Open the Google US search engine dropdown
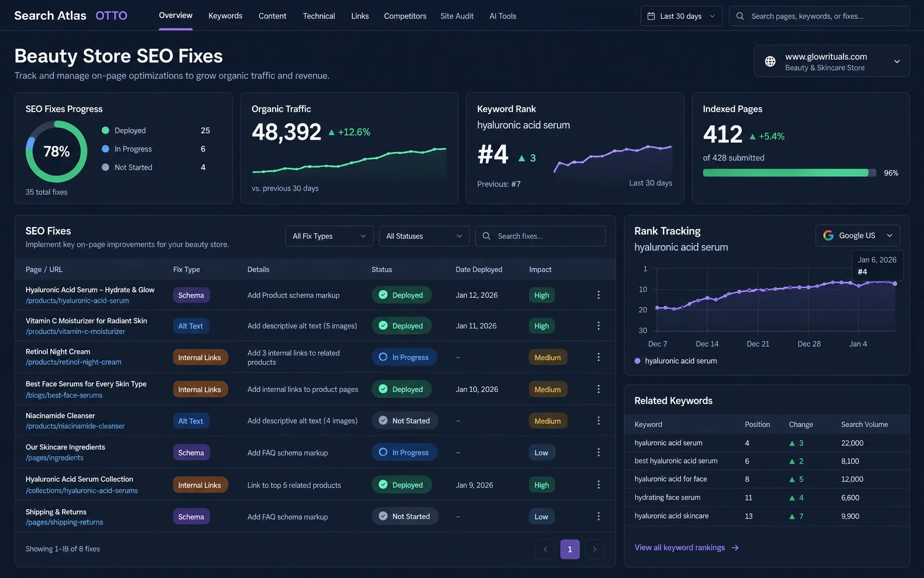Viewport: 924px width, 578px height. pos(858,235)
